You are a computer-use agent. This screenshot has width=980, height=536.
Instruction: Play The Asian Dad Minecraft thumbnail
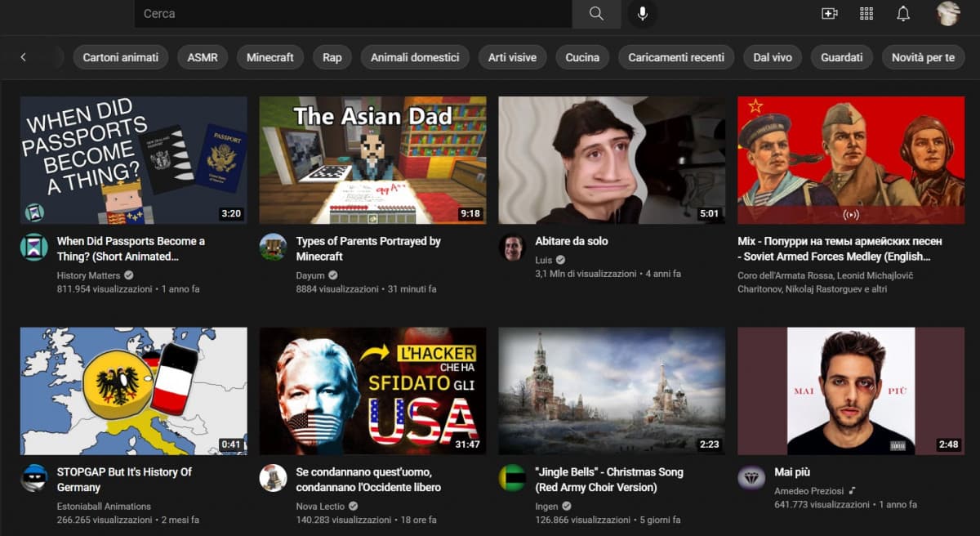coord(373,160)
